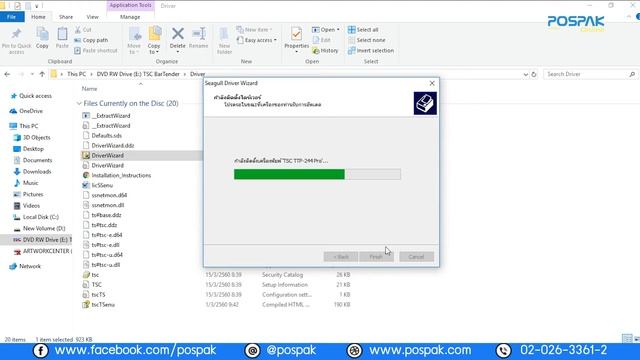
Task: Collapse Files Currently on the Disc group
Action: 79,104
